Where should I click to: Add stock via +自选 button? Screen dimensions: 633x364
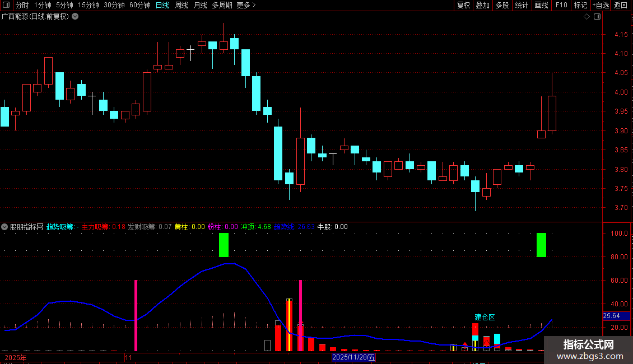tap(601, 5)
